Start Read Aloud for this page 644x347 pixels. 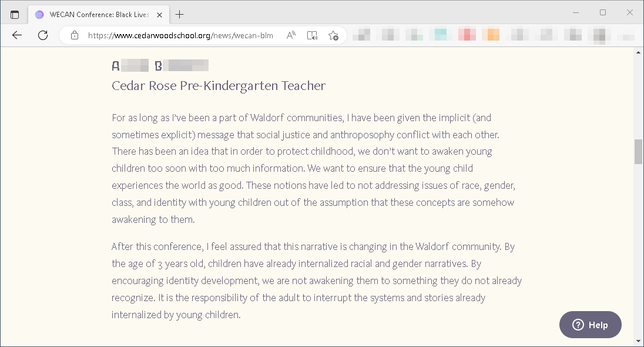click(291, 35)
